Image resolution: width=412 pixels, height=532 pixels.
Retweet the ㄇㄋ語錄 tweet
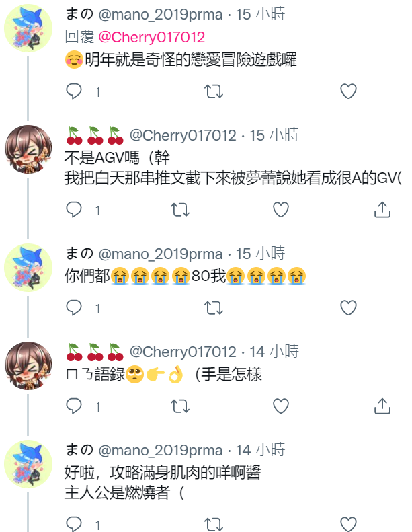(179, 406)
